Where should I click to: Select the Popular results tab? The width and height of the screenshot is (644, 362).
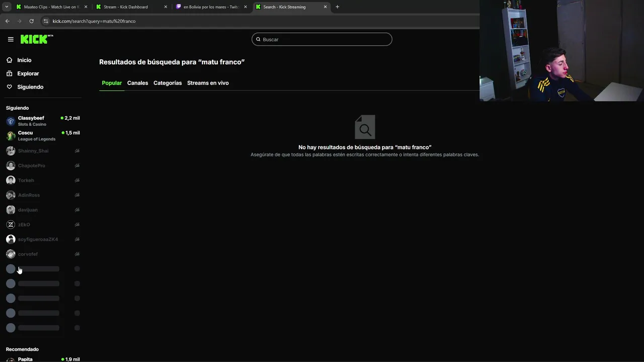point(112,83)
